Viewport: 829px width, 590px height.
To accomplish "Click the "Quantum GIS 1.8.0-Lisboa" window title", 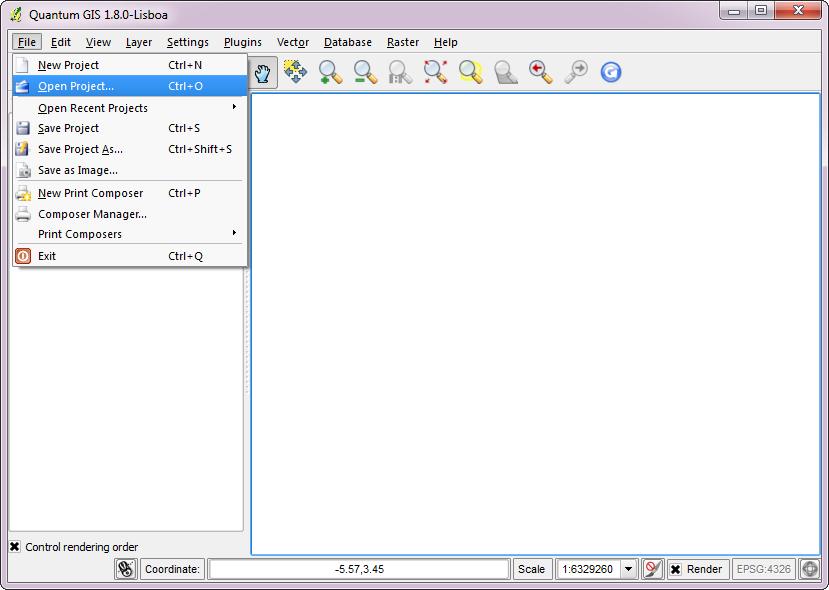I will (98, 15).
